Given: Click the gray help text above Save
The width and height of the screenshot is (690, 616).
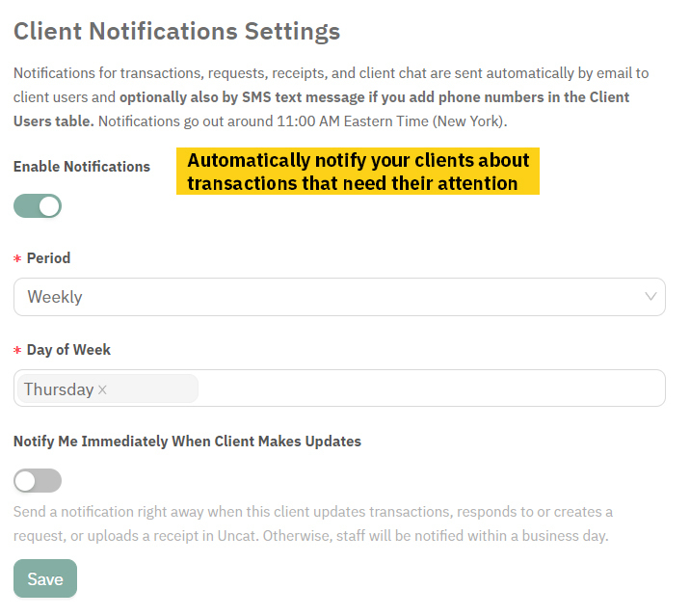Looking at the screenshot, I should [x=312, y=523].
